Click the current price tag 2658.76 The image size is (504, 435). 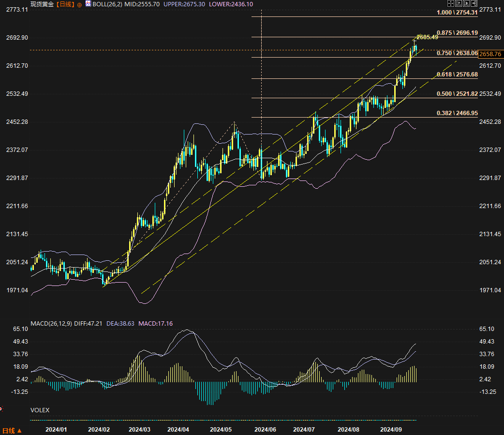tap(490, 54)
